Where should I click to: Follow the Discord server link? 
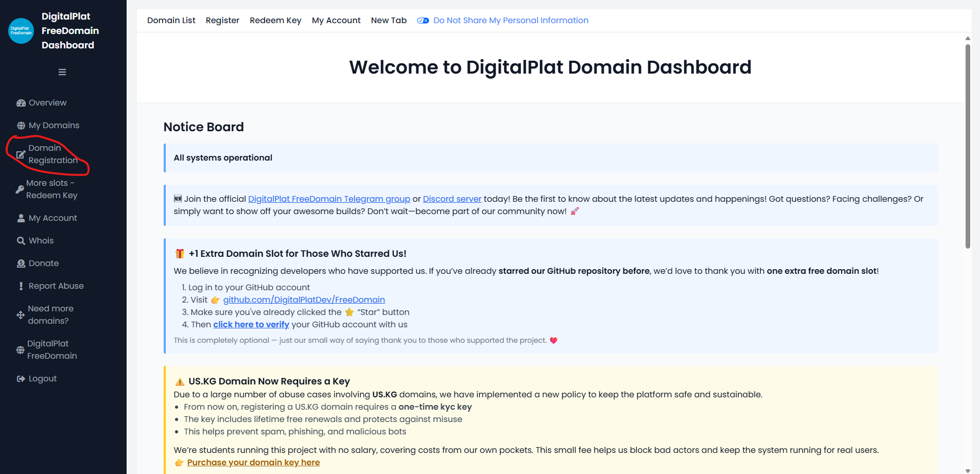[452, 199]
